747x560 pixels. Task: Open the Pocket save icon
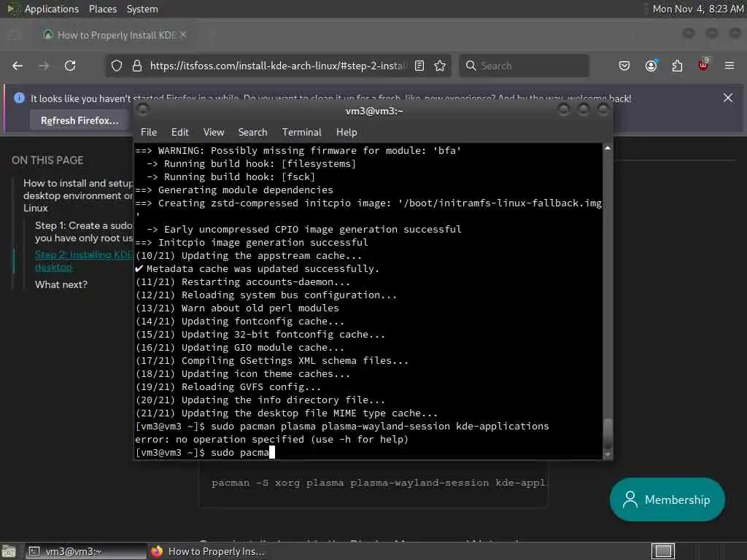click(x=624, y=66)
